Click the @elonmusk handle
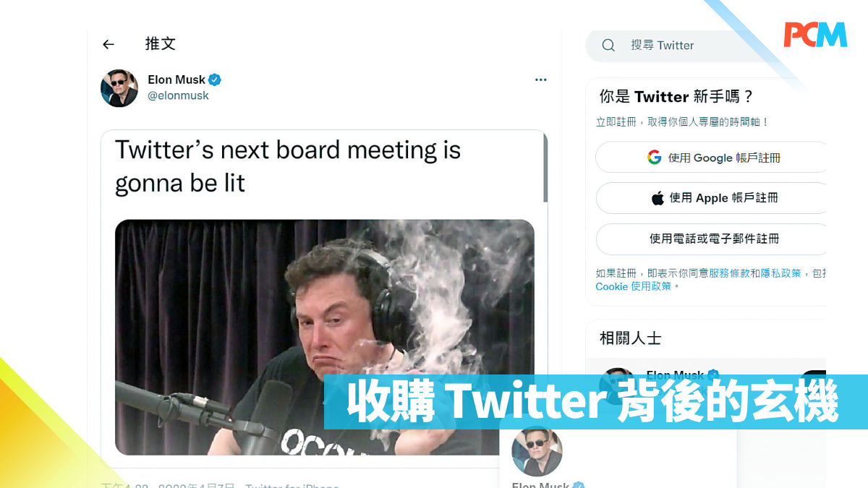 click(178, 95)
